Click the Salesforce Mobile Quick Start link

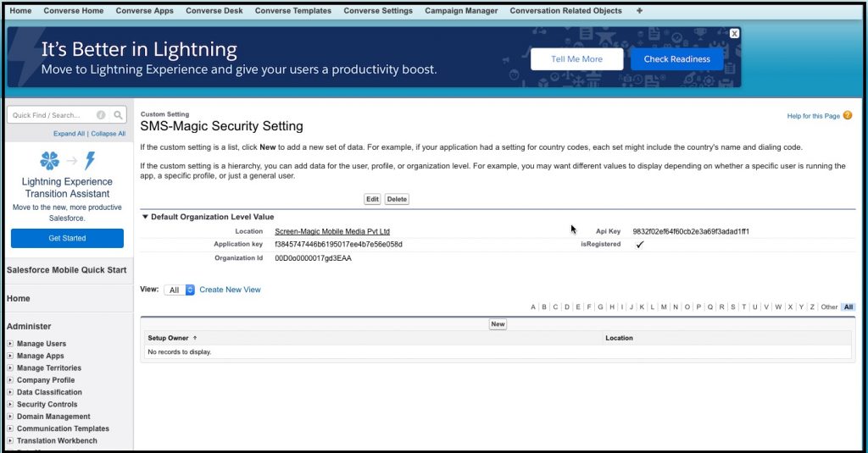click(x=66, y=270)
